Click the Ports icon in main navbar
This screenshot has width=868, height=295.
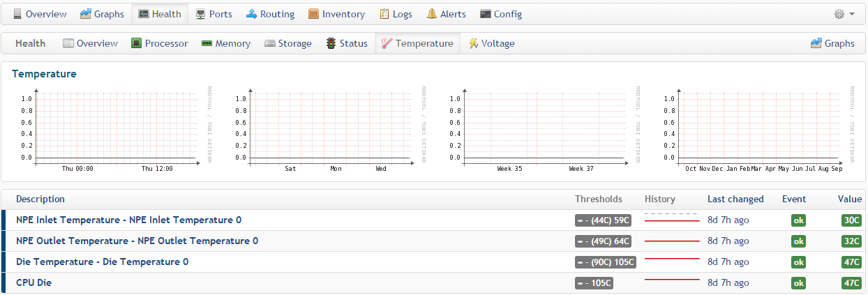(x=201, y=14)
